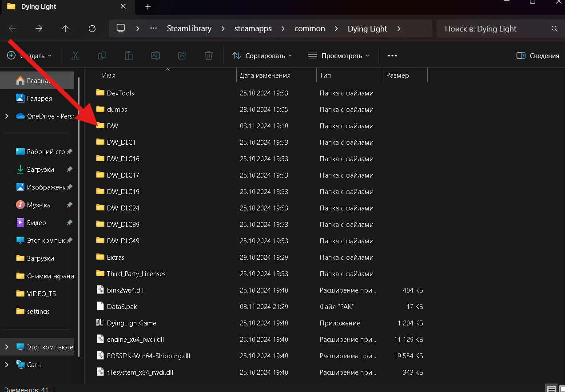Go to steamapps in the breadcrumb

(253, 28)
